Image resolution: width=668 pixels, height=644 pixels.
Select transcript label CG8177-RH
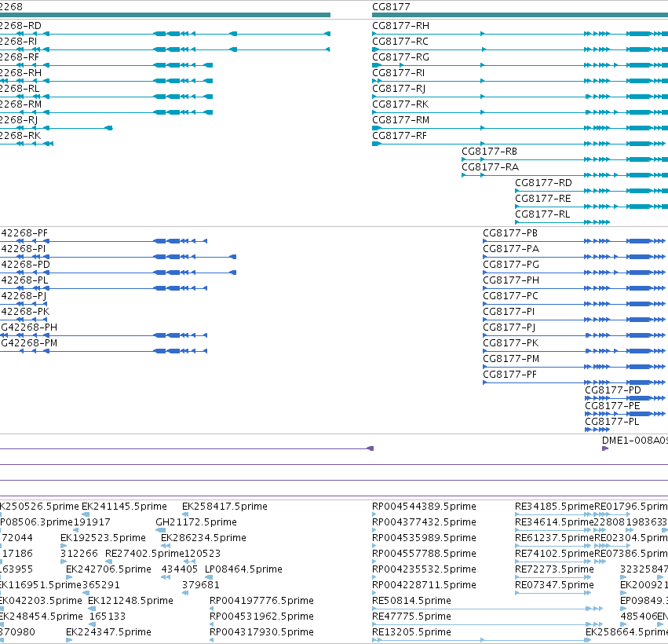400,26
